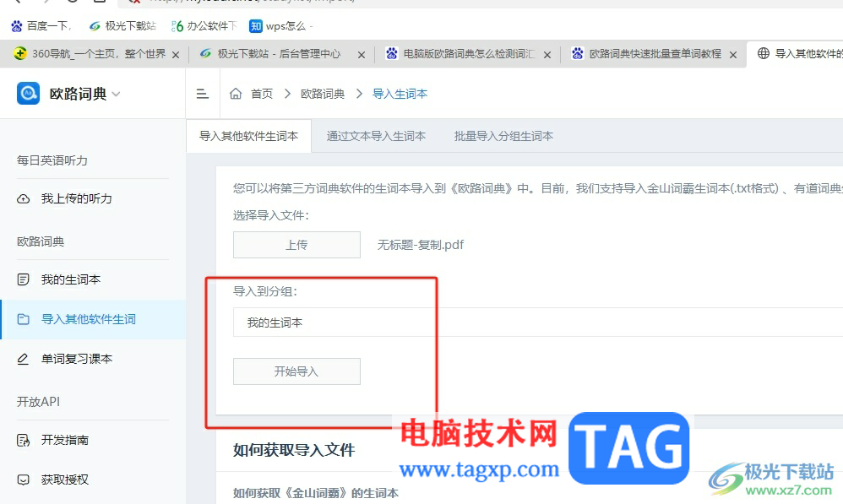
Task: Click the cloud upload icon beside 我上传的听力
Action: point(23,198)
